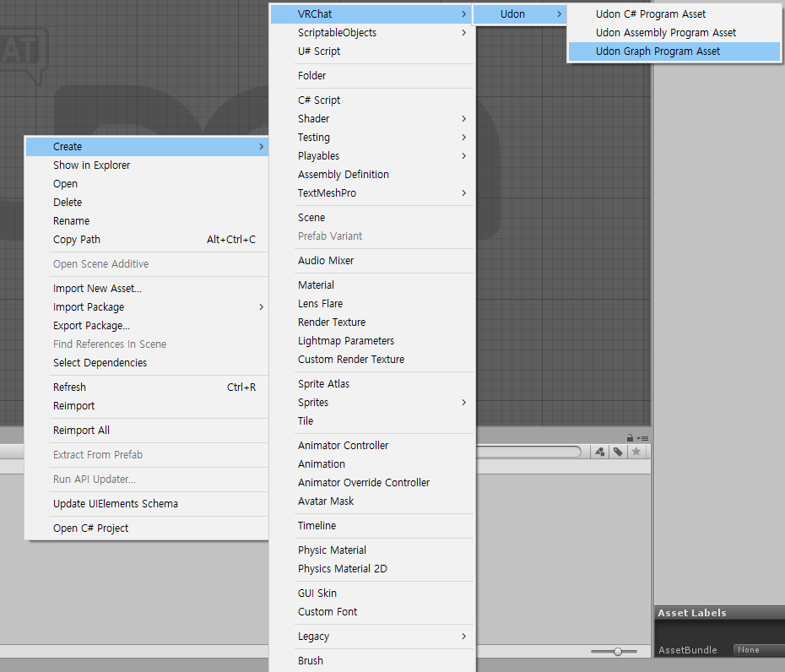Create a new Folder
Screen dimensions: 785x672
click(371, 76)
